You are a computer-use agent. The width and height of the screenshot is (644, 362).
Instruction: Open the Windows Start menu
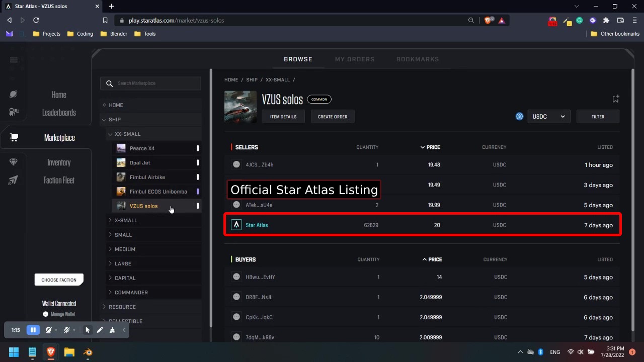(14, 352)
